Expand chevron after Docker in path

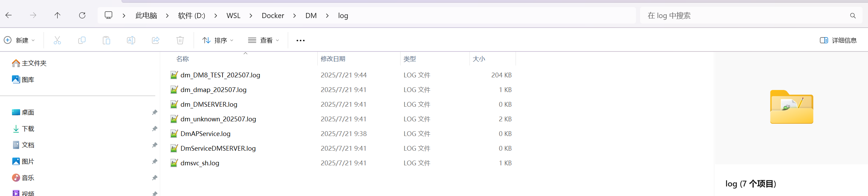coord(294,16)
